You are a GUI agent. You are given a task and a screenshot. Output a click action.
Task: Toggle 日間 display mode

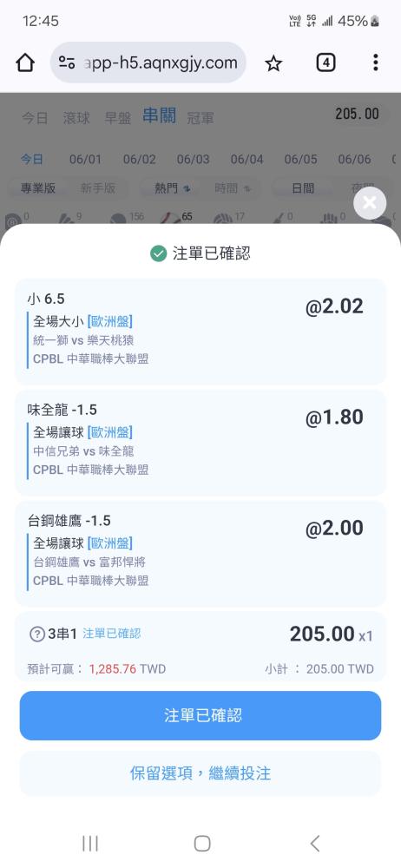(x=303, y=188)
